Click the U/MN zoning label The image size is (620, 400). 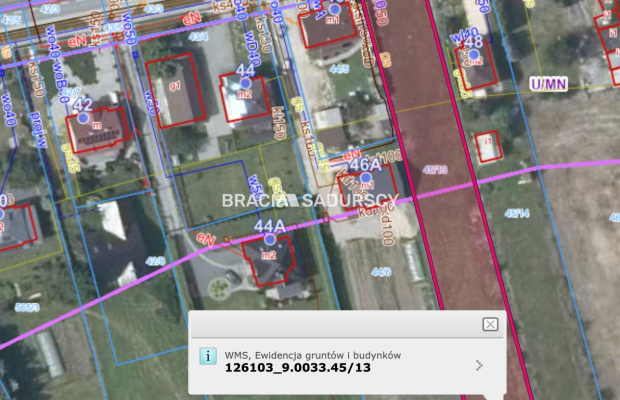pyautogui.click(x=549, y=84)
